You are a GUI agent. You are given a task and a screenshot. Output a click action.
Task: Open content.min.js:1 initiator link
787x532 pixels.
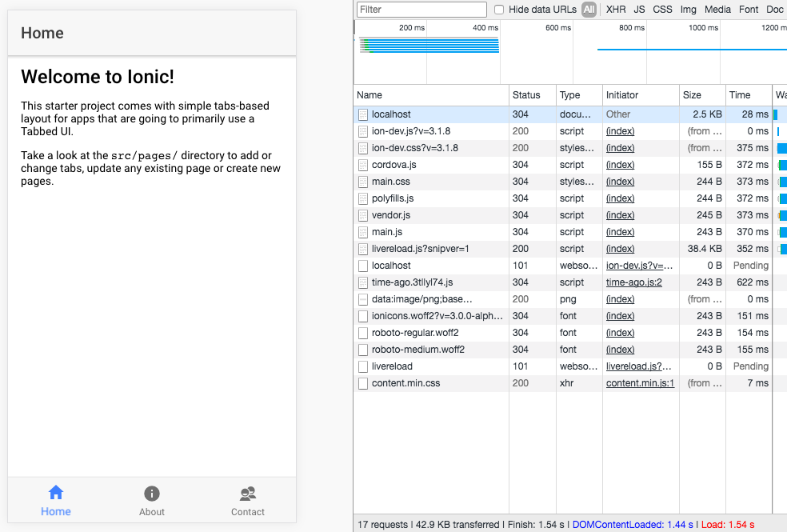640,383
